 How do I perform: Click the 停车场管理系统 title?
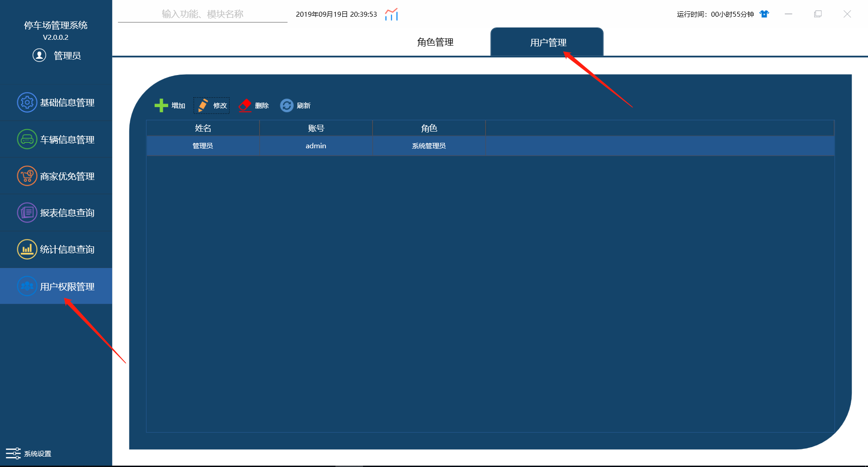pyautogui.click(x=56, y=25)
